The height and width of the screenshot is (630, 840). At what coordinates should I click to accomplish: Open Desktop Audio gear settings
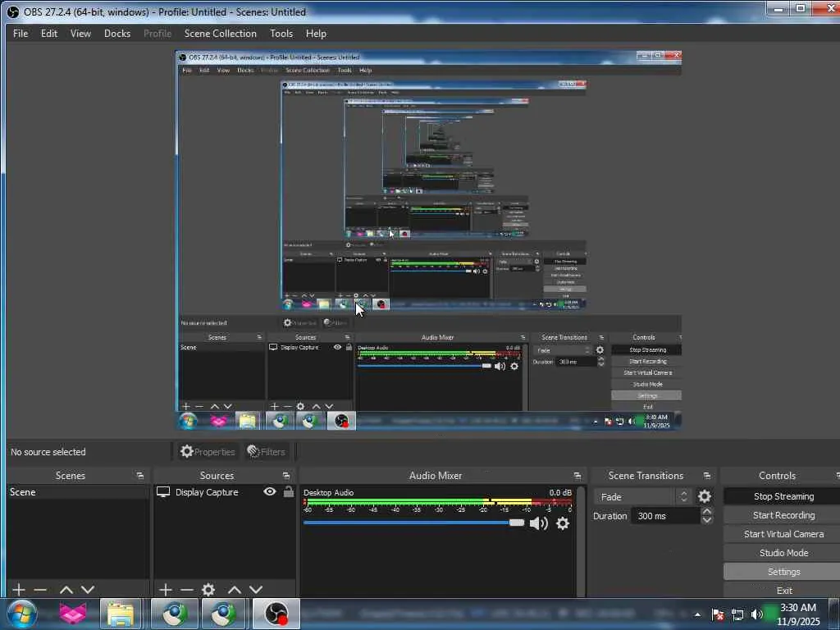(563, 523)
